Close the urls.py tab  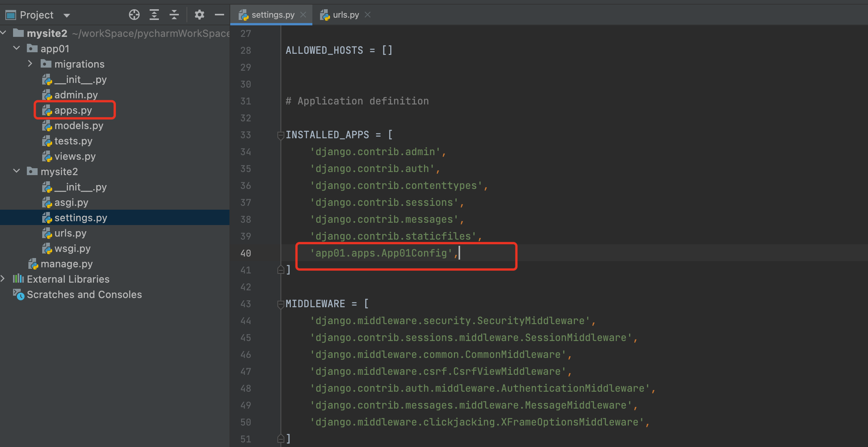[368, 15]
